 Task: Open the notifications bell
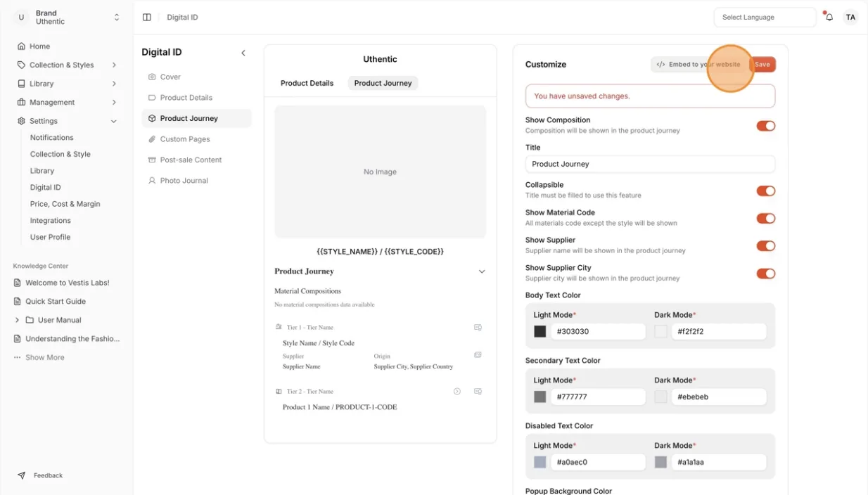coord(829,17)
